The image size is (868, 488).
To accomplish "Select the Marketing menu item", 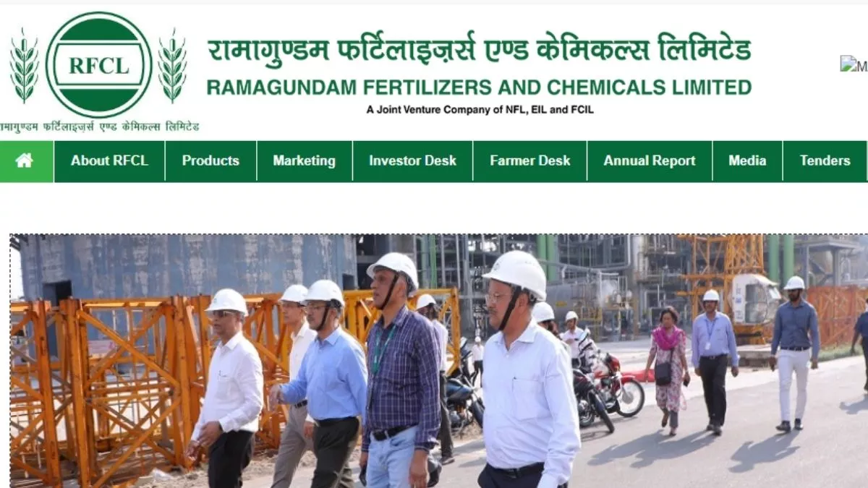I will (x=304, y=160).
